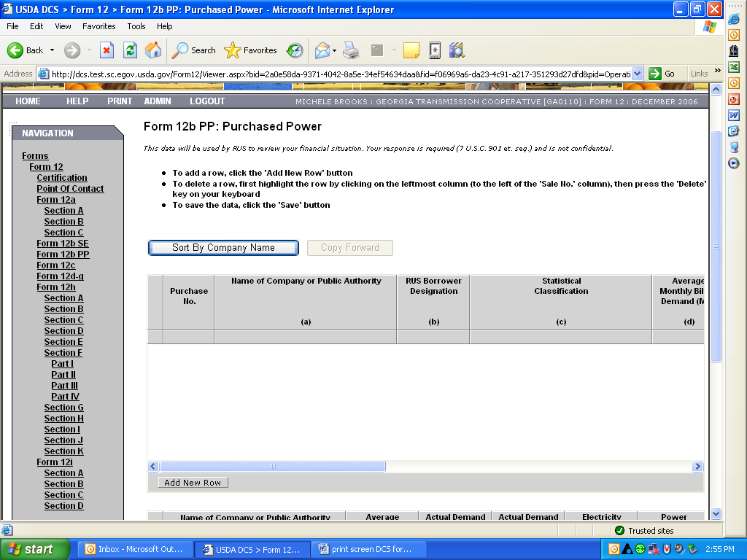
Task: Click the Print toolbar icon
Action: (x=351, y=50)
